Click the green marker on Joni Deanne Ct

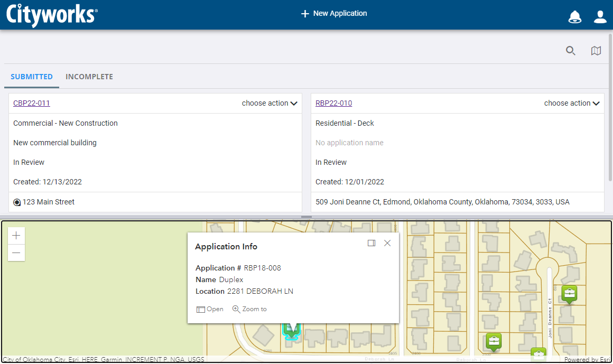click(569, 293)
